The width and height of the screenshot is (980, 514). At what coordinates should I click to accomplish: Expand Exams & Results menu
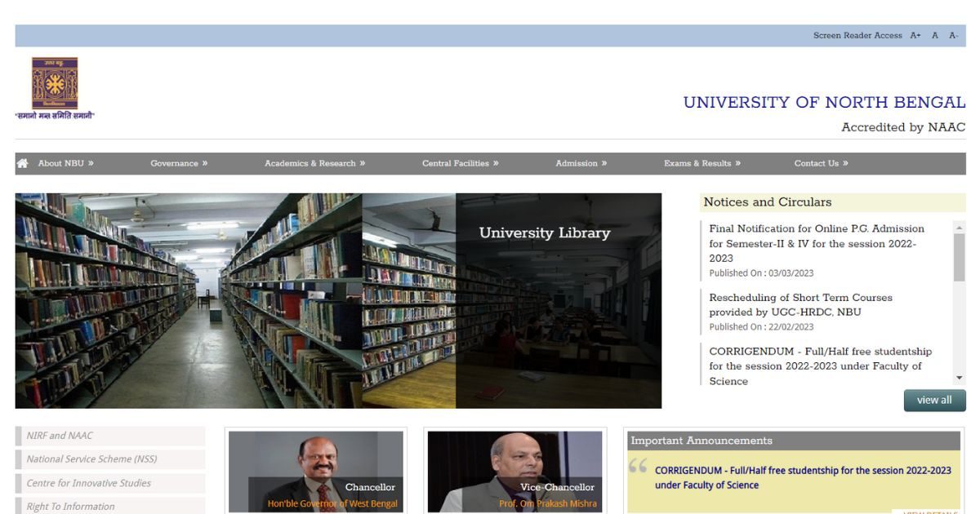click(x=702, y=163)
